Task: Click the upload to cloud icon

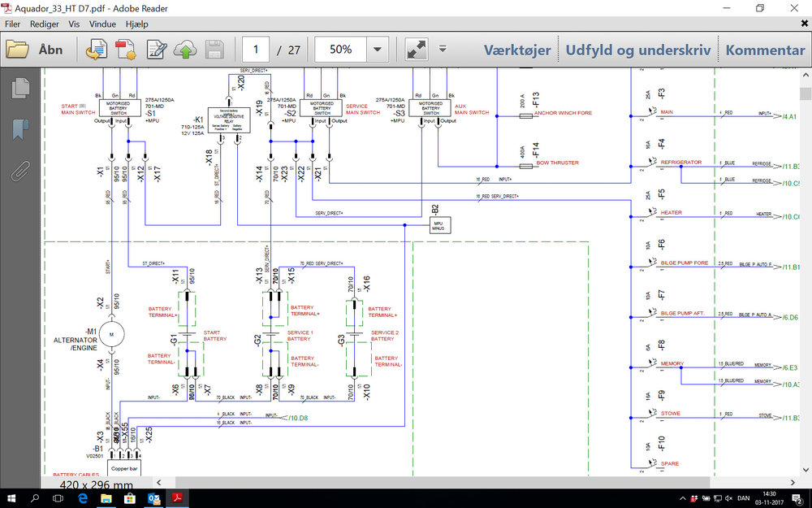Action: 185,50
